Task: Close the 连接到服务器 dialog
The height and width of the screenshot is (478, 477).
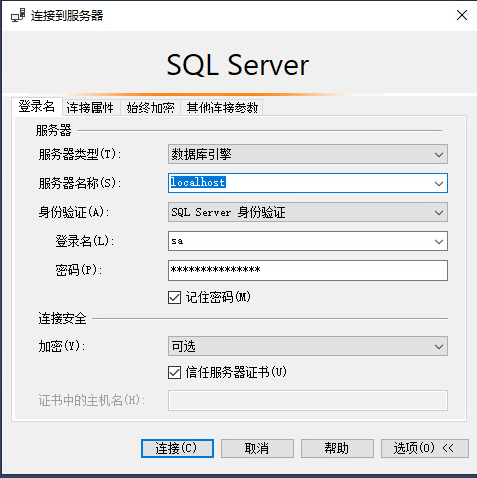Action: point(462,15)
